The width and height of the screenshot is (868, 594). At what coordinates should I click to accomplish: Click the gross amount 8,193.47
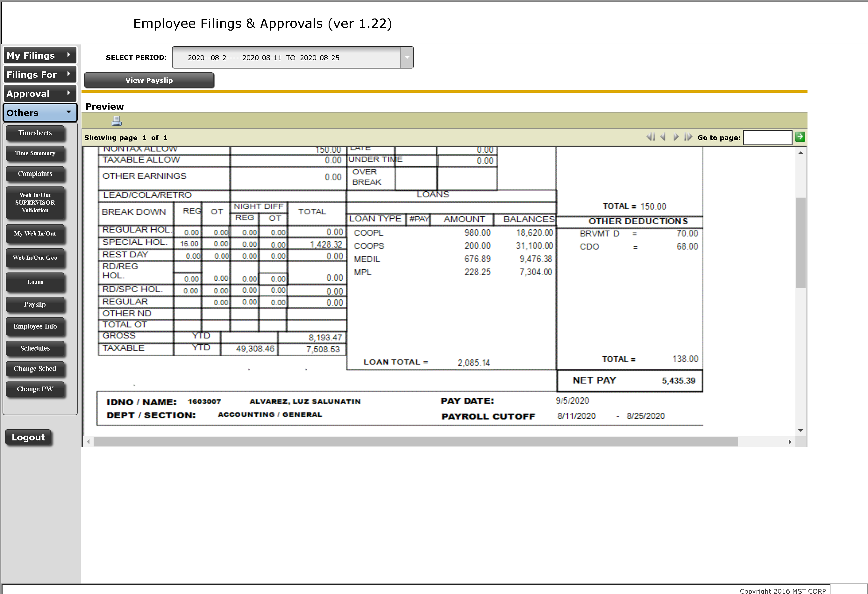tap(325, 337)
